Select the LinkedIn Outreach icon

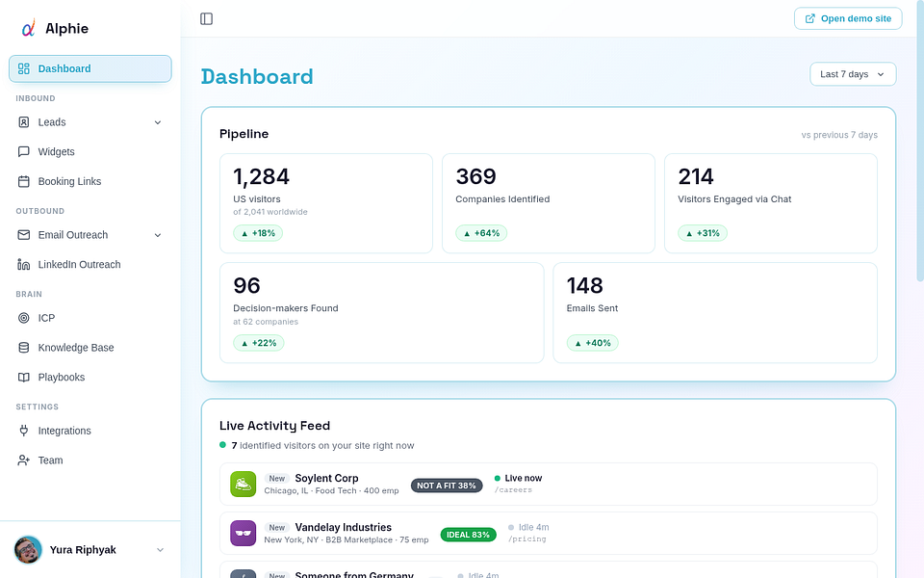click(x=23, y=264)
